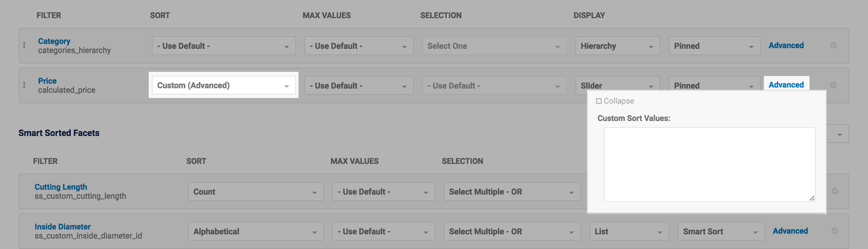Screen dimensions: 868x249
Task: Expand Category display Hierarchy dropdown
Action: click(x=617, y=46)
